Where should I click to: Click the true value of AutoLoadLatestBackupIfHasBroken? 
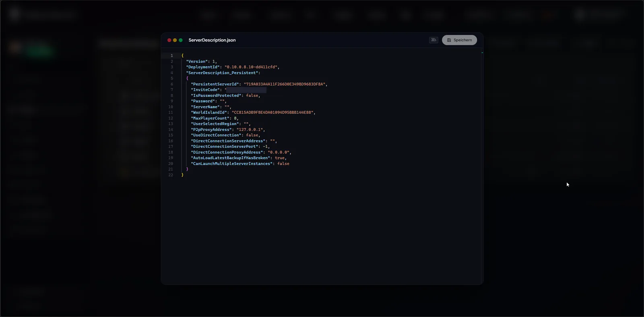click(280, 158)
